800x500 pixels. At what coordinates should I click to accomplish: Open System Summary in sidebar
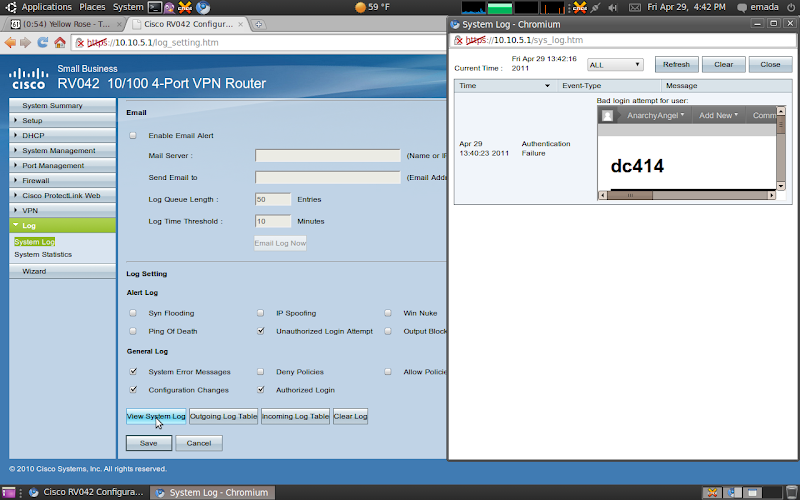(62, 106)
